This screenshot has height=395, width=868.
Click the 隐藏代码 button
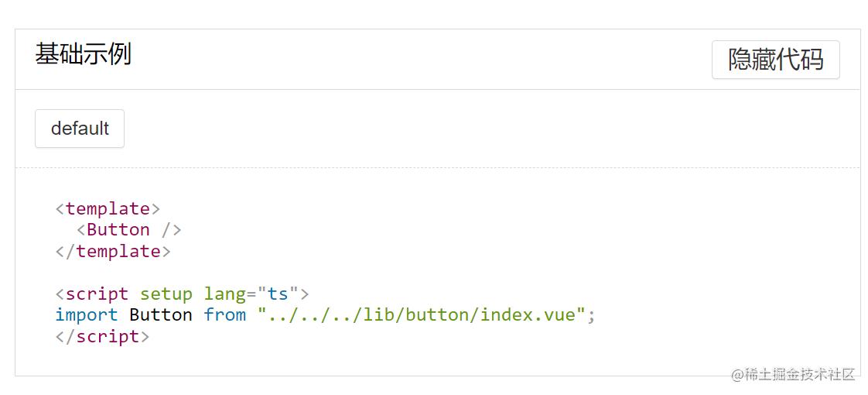775,60
